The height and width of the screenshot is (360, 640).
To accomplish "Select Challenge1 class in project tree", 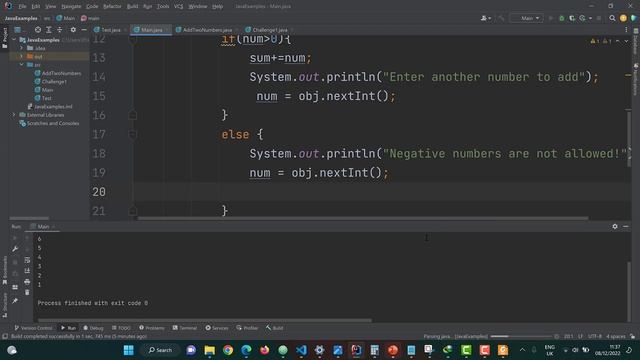I will click(x=51, y=81).
